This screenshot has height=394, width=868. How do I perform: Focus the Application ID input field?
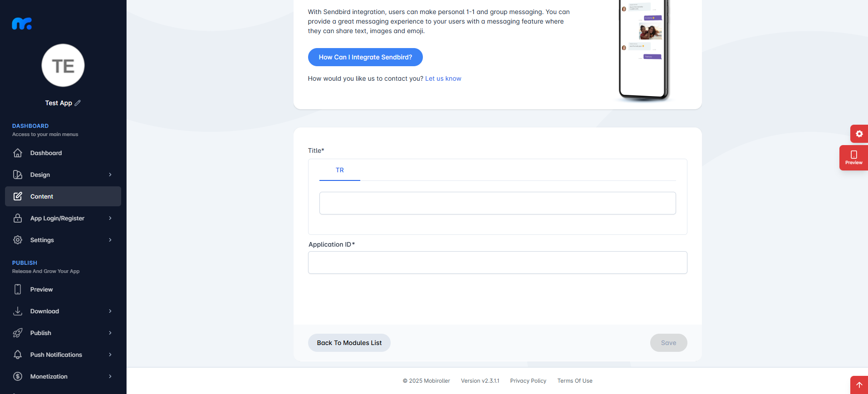498,263
